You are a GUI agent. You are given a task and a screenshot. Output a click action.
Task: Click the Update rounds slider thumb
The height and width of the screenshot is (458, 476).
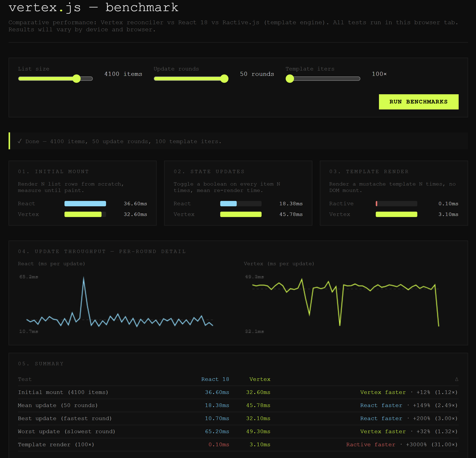(x=224, y=79)
